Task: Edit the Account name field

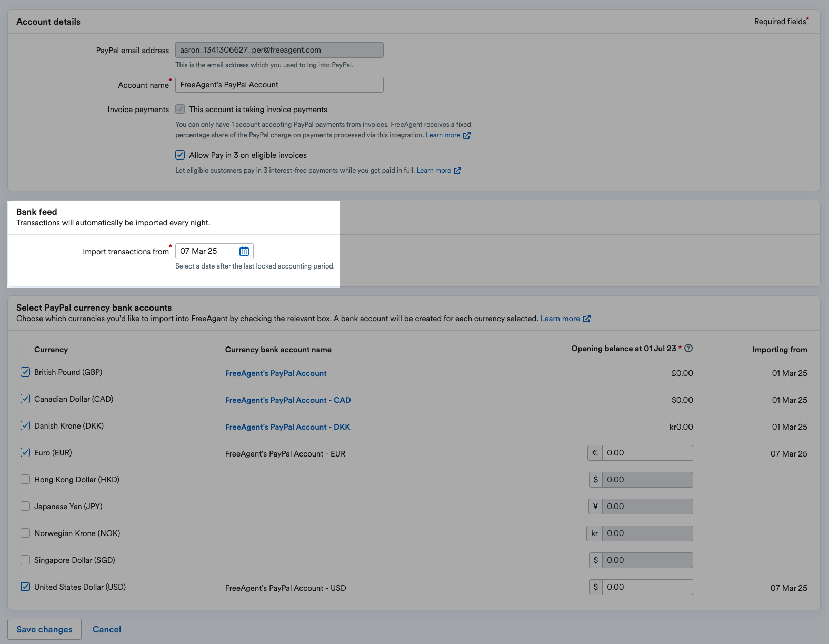Action: (x=279, y=85)
